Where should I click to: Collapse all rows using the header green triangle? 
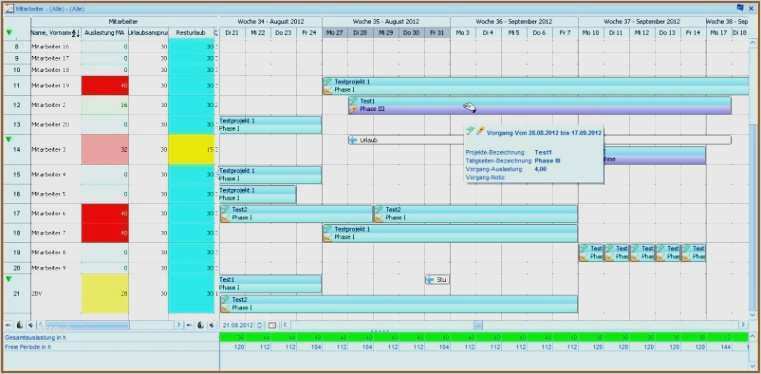9,33
